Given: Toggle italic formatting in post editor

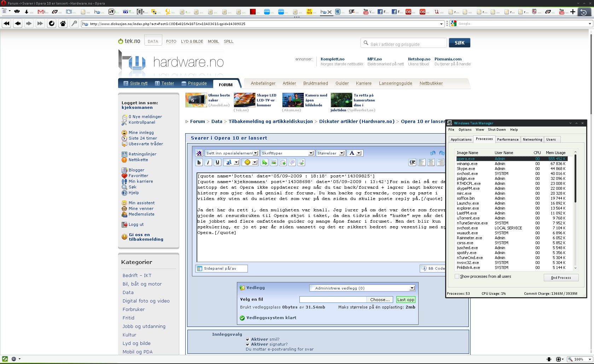Looking at the screenshot, I should (x=208, y=163).
